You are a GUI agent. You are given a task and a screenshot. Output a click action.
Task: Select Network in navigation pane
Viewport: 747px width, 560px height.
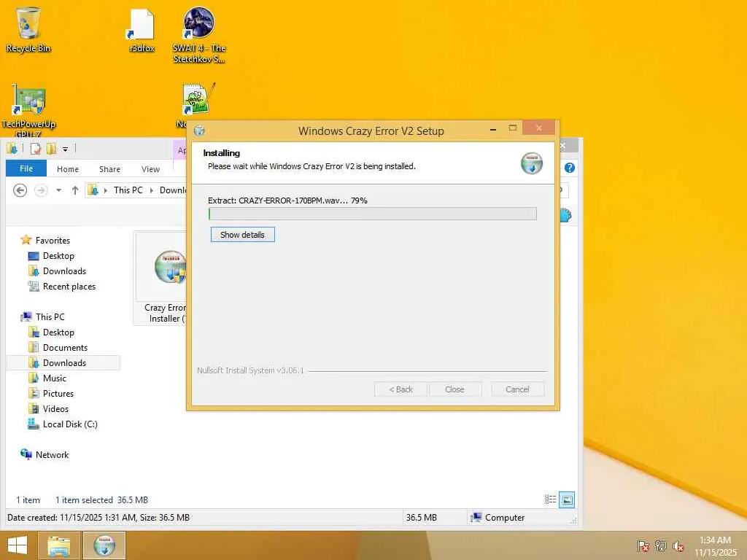44,454
